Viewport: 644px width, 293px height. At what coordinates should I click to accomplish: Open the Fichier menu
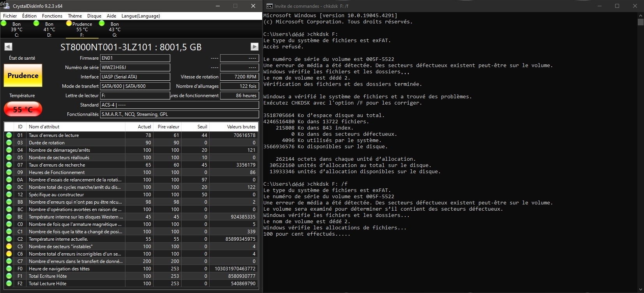tap(10, 16)
